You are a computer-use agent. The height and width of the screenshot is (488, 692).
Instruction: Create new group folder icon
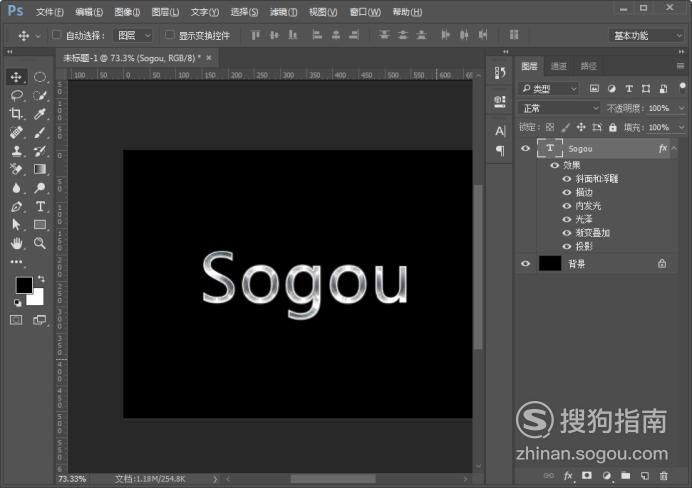tap(625, 476)
